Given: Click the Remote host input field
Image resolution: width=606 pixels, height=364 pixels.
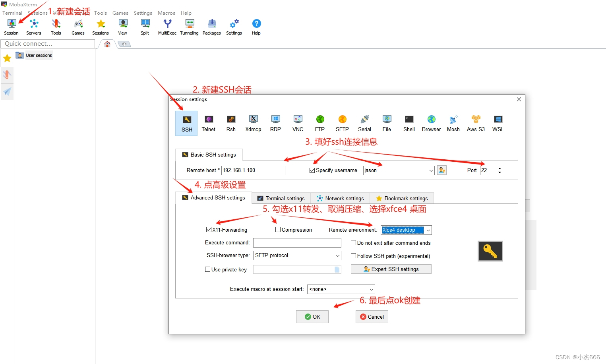Looking at the screenshot, I should pos(253,170).
